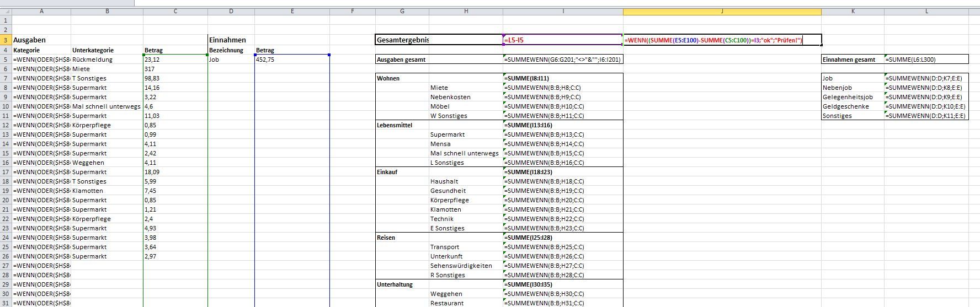
Task: Select column J header
Action: pos(722,11)
